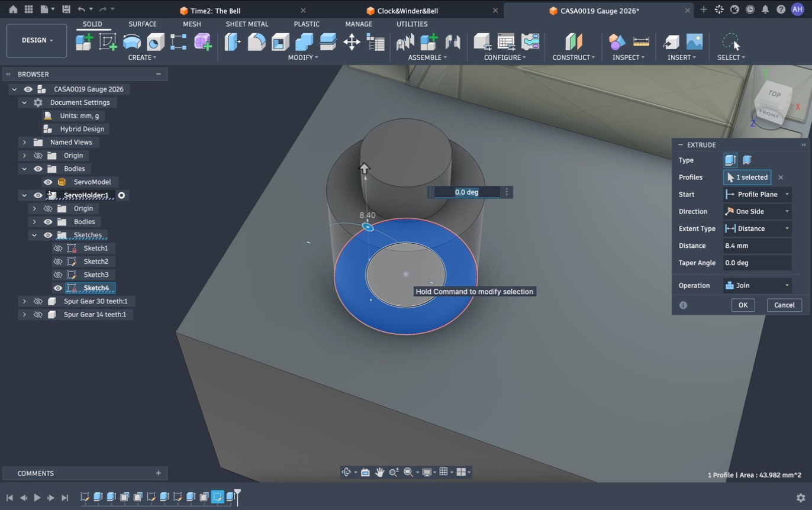
Task: Click the Distance field showing 8.4 mm
Action: (x=758, y=246)
